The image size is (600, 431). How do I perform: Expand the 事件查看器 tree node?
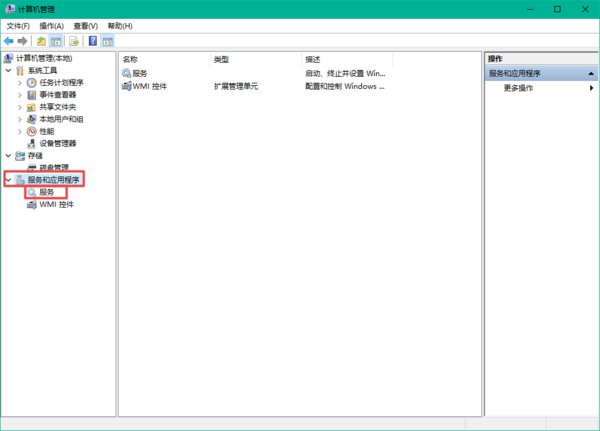[x=19, y=95]
